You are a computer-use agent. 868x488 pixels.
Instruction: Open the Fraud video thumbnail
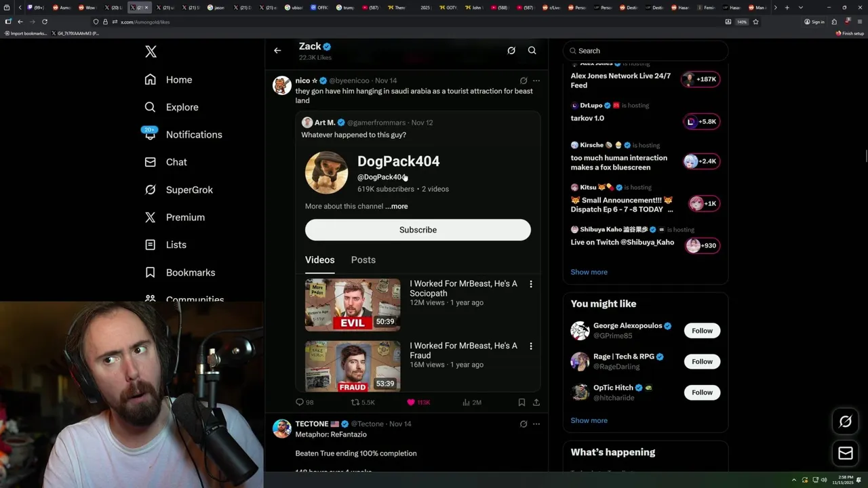point(353,366)
